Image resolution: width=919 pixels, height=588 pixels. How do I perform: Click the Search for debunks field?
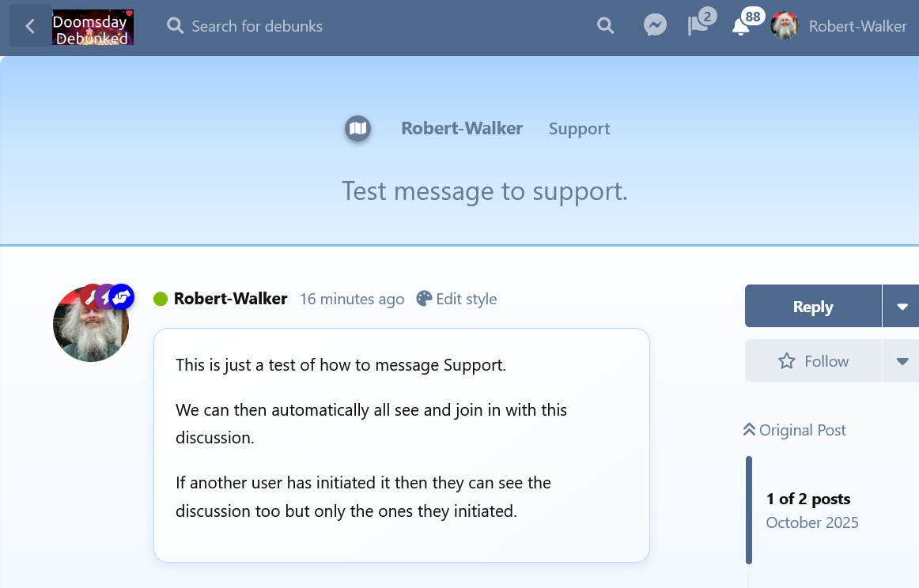tap(257, 26)
